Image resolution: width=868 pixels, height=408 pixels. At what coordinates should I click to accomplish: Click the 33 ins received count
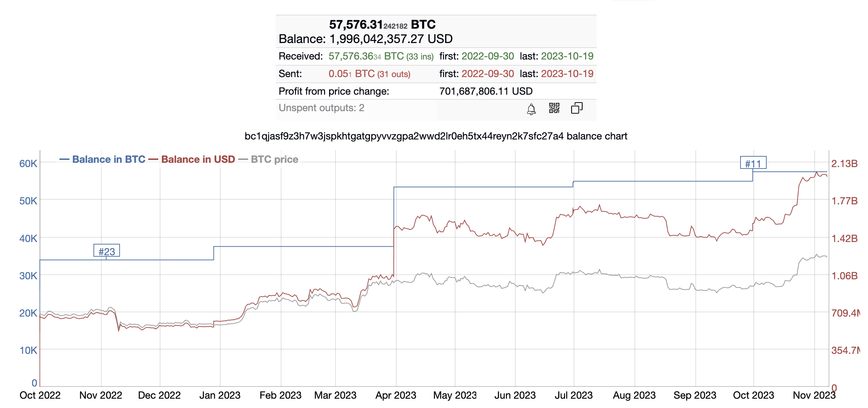click(x=420, y=57)
